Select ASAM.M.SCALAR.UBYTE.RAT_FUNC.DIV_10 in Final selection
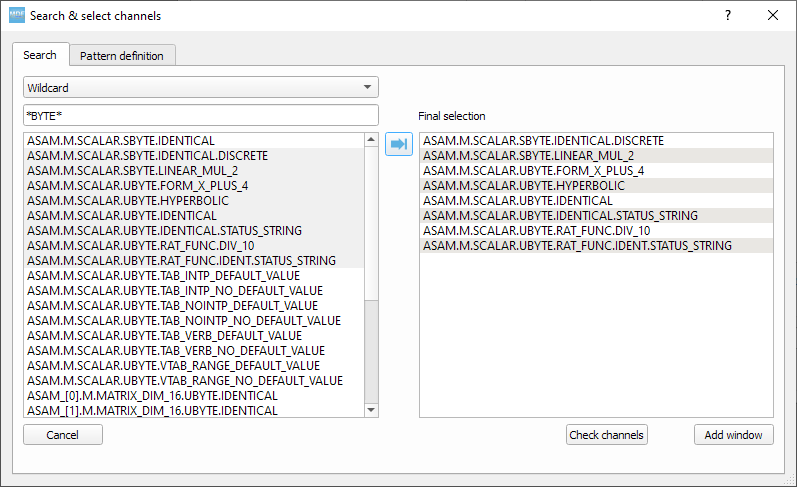Screen dimensions: 797x487 click(596, 230)
